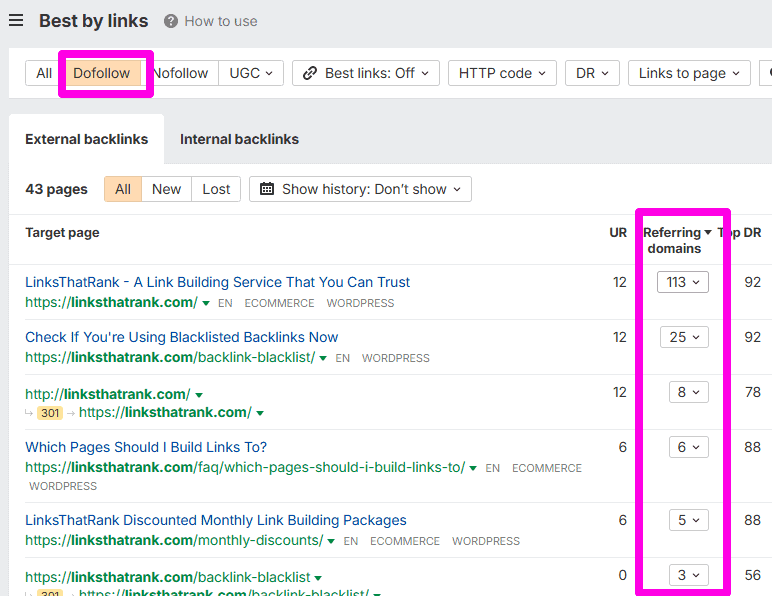
Task: Click the calendar icon in Show history
Action: tap(267, 189)
